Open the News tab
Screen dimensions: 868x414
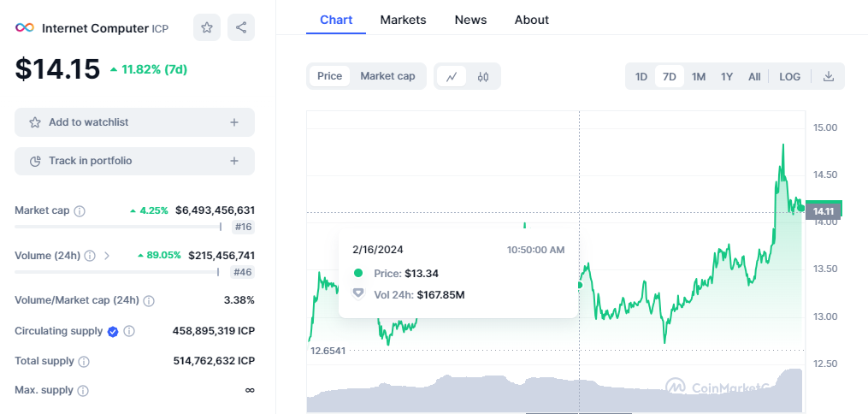tap(470, 20)
